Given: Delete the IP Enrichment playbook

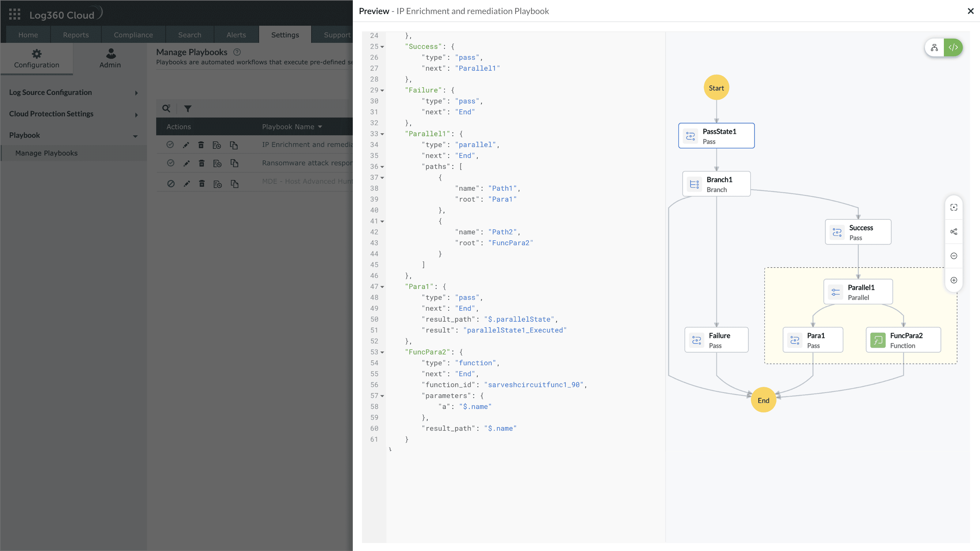Looking at the screenshot, I should tap(201, 145).
